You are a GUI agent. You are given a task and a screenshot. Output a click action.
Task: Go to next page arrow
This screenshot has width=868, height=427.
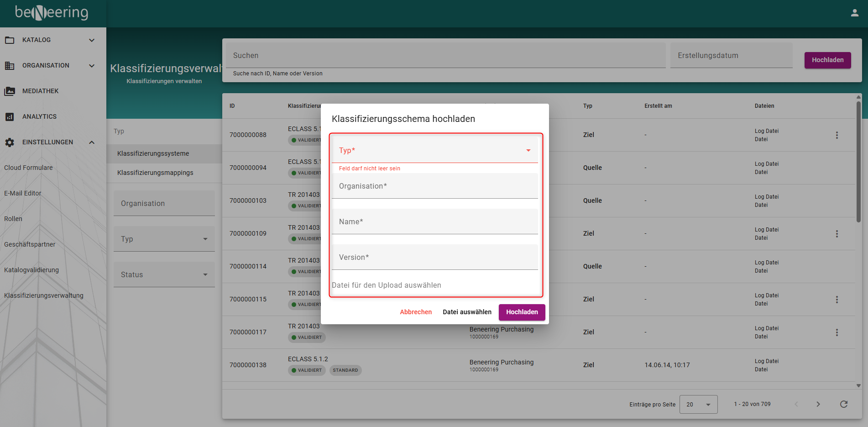point(818,404)
